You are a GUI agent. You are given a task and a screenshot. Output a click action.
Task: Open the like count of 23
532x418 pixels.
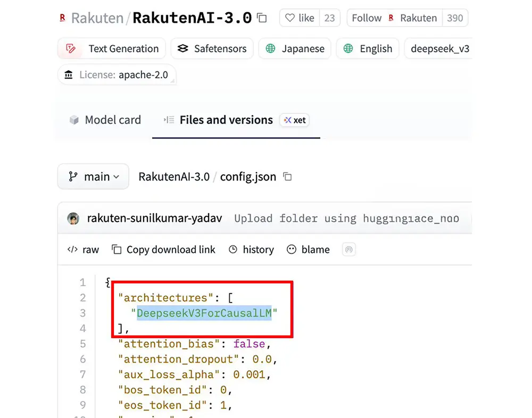[x=329, y=18]
